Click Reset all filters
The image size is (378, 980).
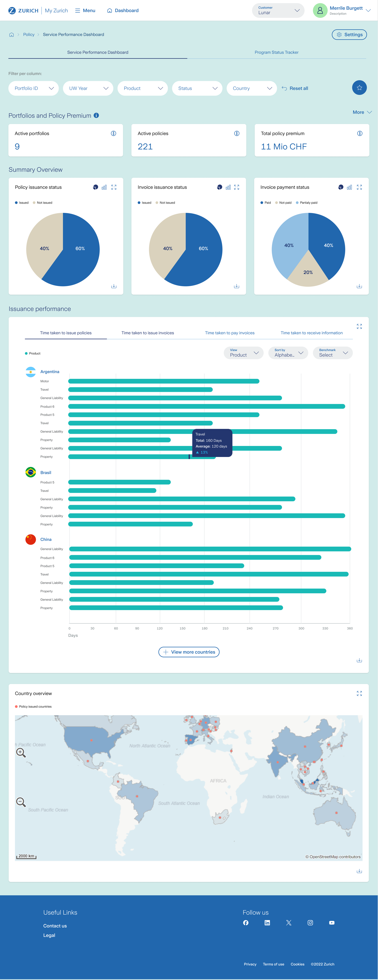tap(295, 88)
